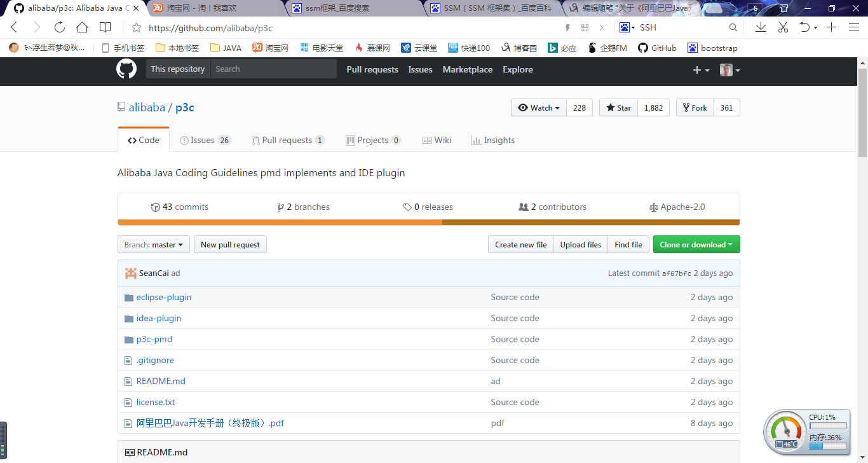Click the browser forward arrow
868x463 pixels.
click(37, 27)
